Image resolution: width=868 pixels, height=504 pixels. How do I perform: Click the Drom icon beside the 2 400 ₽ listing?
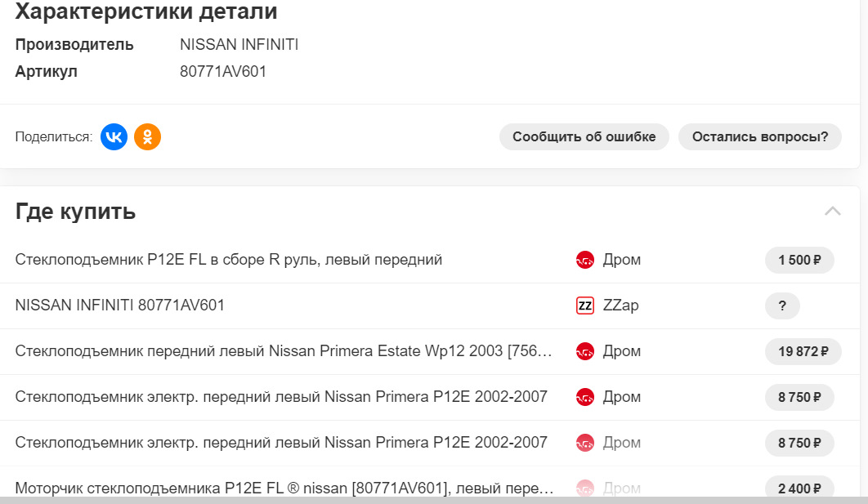[x=584, y=488]
